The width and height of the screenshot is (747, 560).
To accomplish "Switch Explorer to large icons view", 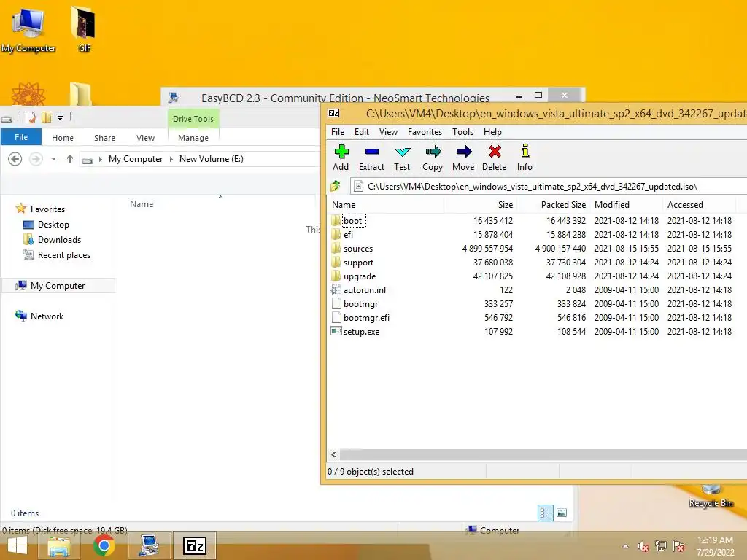I will pyautogui.click(x=562, y=513).
